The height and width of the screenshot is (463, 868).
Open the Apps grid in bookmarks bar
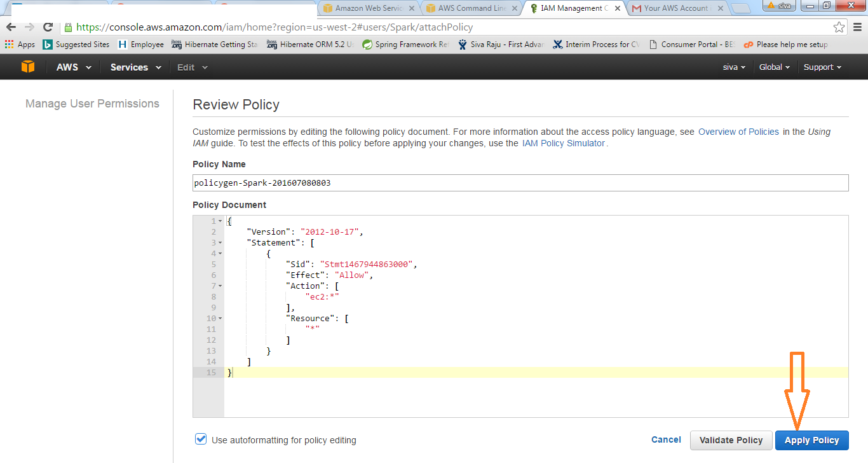(x=20, y=45)
